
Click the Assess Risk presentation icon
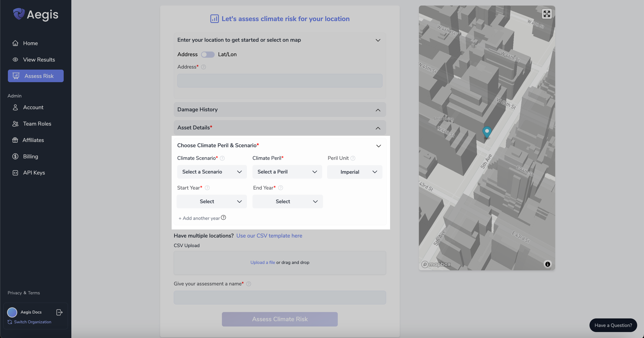[x=16, y=76]
